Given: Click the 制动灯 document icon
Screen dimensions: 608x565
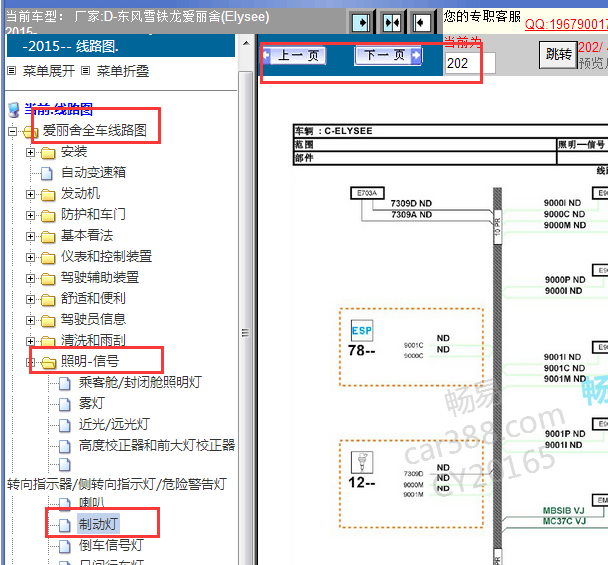Looking at the screenshot, I should coord(65,525).
